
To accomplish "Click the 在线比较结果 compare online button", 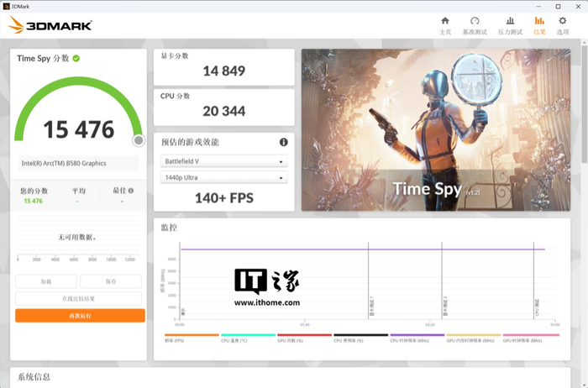I will [78, 299].
